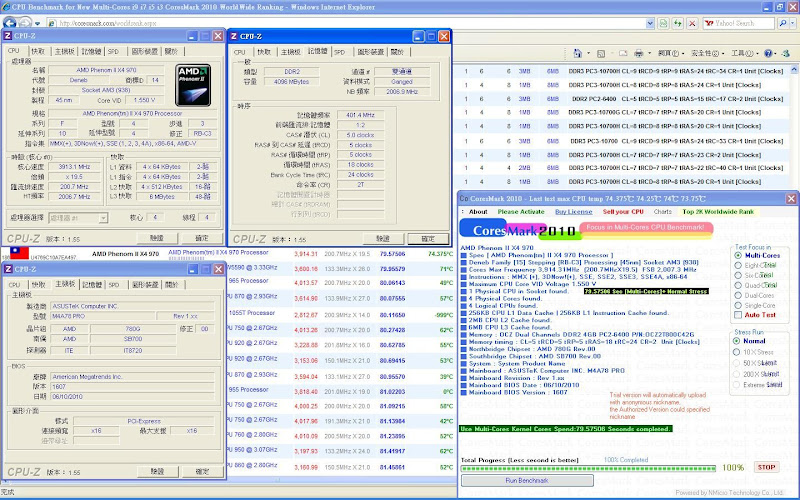The width and height of the screenshot is (800, 500).
Task: Click the web page scrollbar up arrow
Action: (794, 69)
